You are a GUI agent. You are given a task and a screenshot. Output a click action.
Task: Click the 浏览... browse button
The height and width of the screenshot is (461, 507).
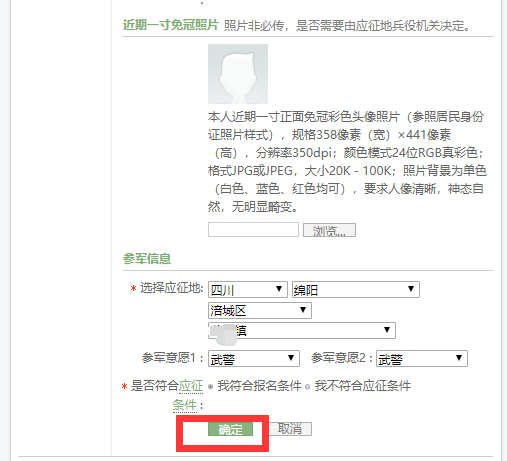(x=329, y=230)
